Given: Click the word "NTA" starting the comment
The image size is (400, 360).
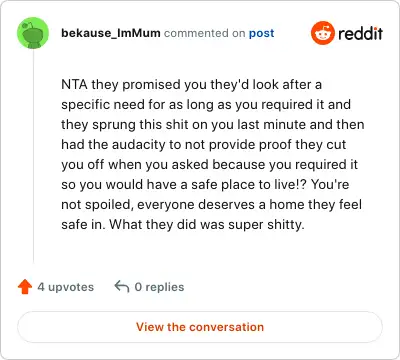Looking at the screenshot, I should pos(74,84).
